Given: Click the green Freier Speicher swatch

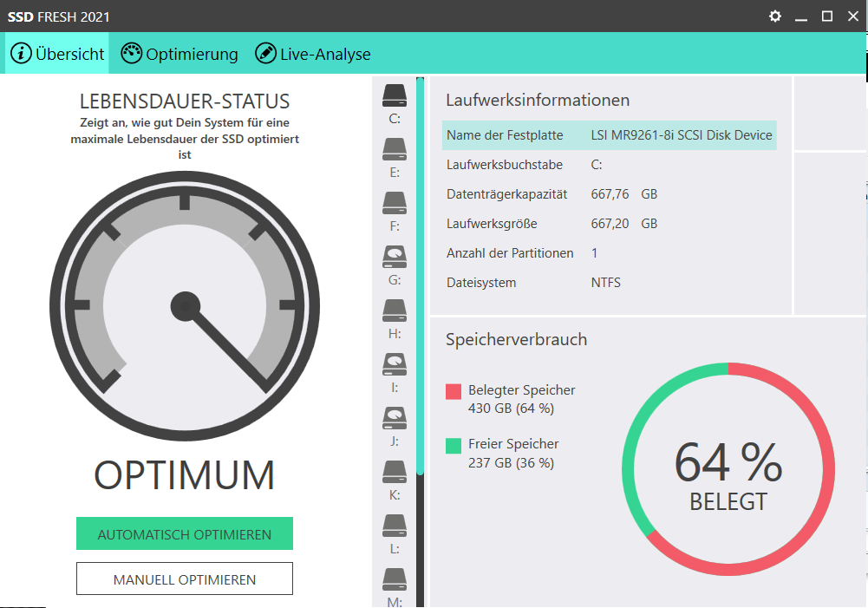Looking at the screenshot, I should [x=454, y=446].
